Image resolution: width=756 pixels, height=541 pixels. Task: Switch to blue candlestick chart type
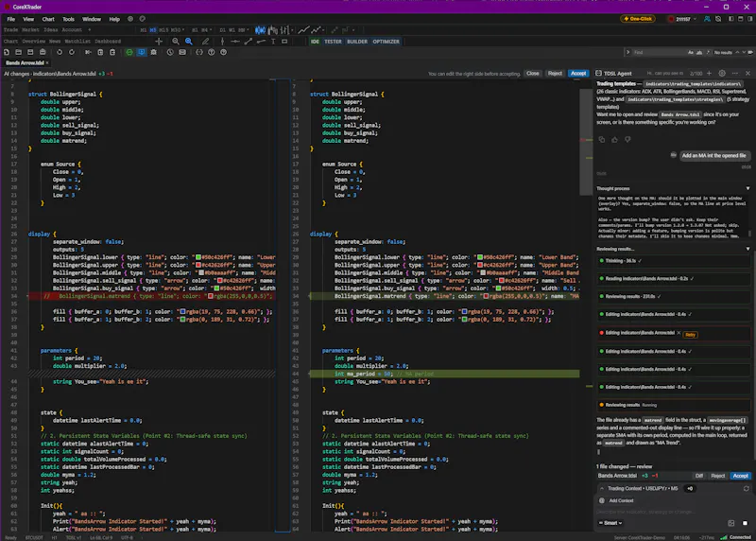(260, 30)
